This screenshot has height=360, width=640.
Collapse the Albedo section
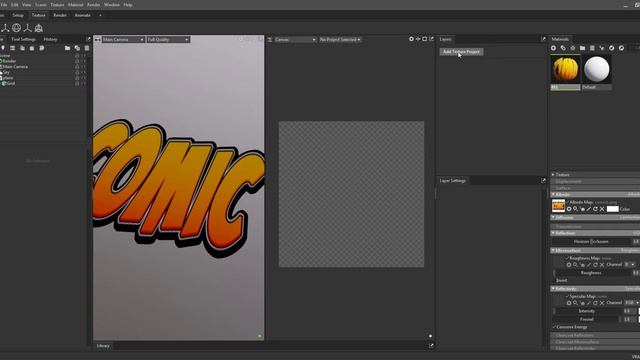point(553,195)
